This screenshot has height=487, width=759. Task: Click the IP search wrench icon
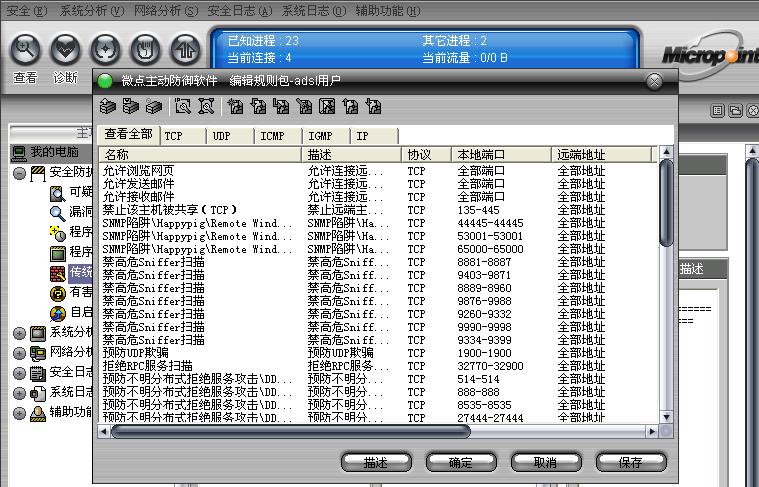[x=182, y=106]
